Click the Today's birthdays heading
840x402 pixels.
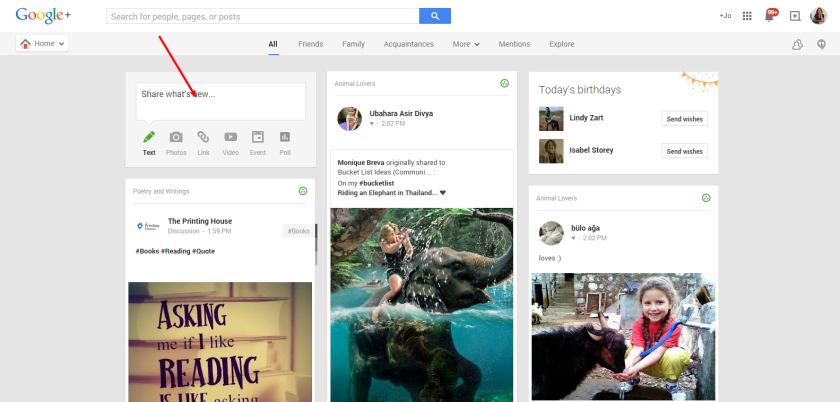click(580, 90)
